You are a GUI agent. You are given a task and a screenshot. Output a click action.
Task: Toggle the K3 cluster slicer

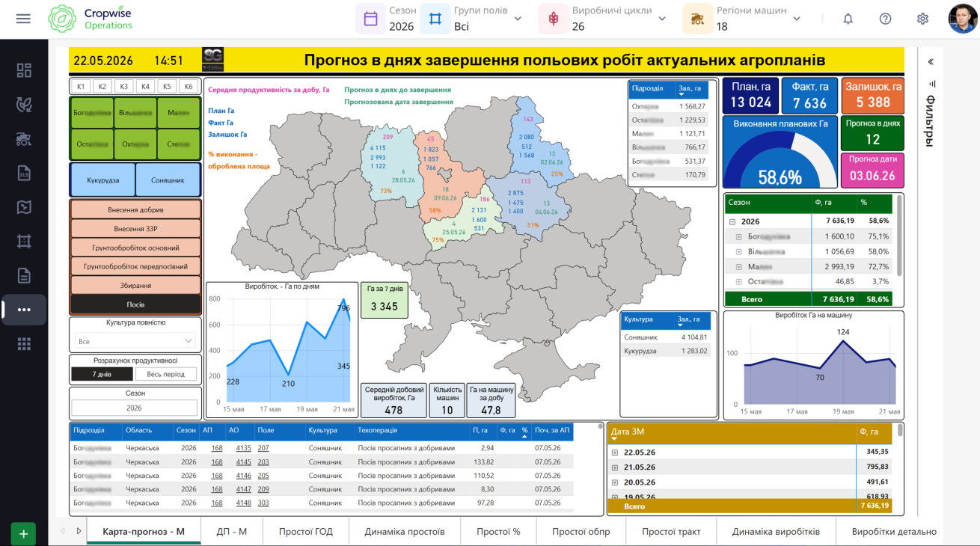click(x=124, y=86)
